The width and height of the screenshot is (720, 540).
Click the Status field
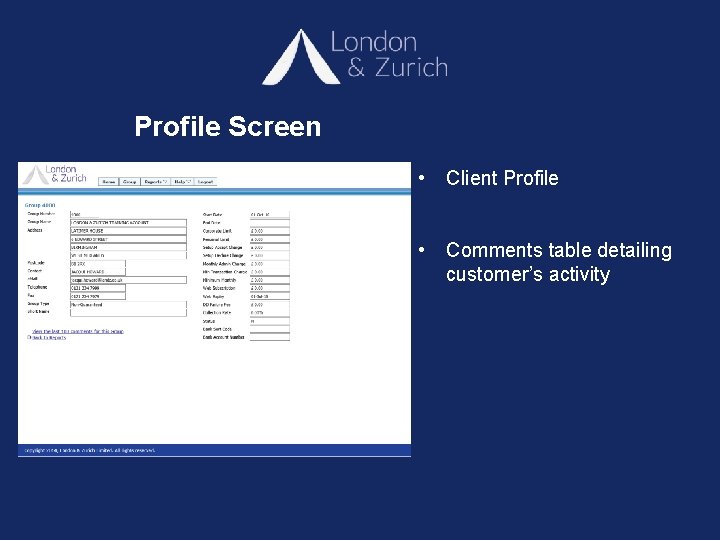(x=270, y=321)
